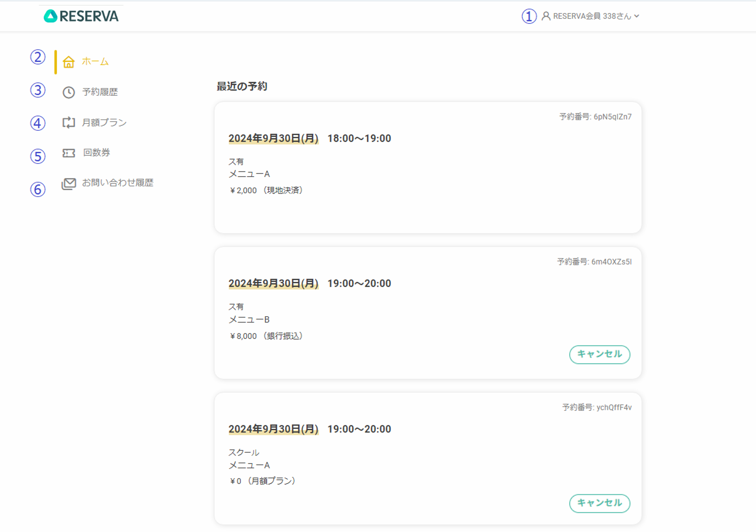Image resolution: width=756 pixels, height=532 pixels.
Task: Cancel the スクール メニューA reservation
Action: [599, 503]
